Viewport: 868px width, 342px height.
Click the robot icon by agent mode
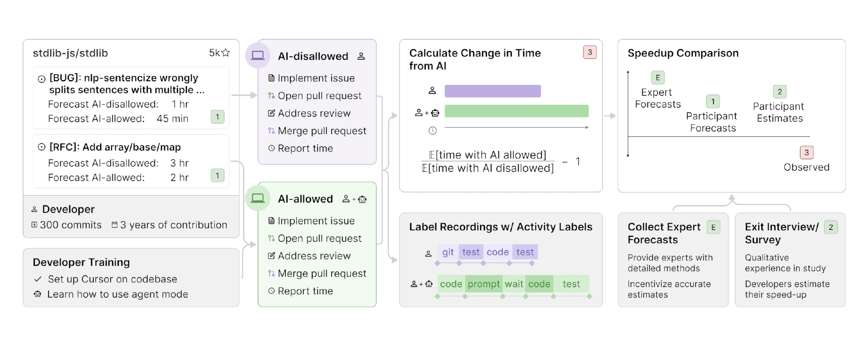coord(38,294)
